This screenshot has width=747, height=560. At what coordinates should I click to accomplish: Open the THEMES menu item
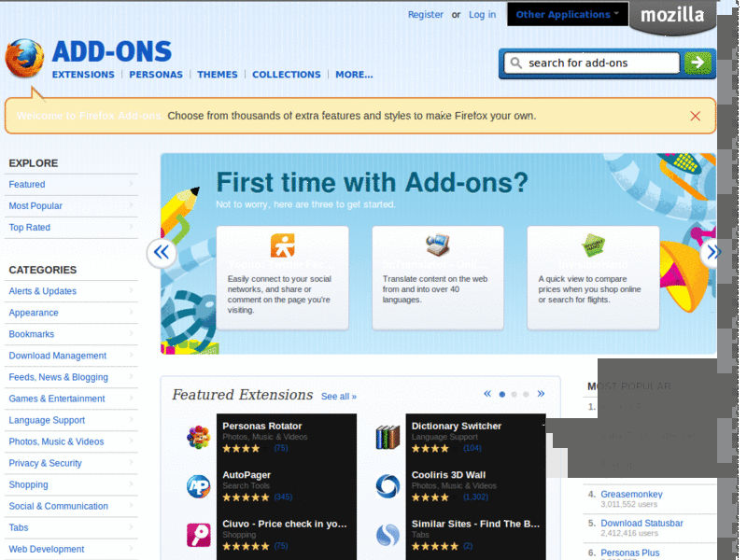tap(218, 75)
